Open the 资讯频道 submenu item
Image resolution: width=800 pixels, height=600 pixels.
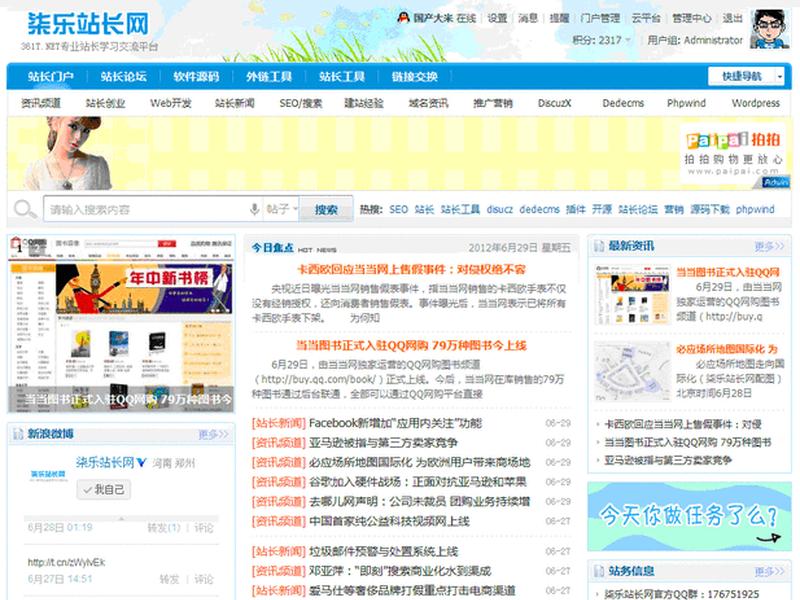click(x=41, y=103)
